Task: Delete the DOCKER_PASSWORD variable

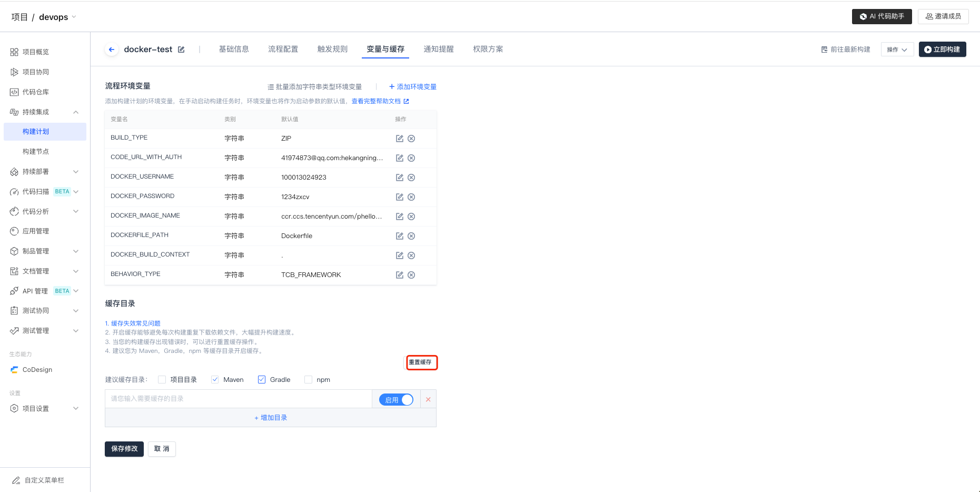Action: tap(411, 197)
